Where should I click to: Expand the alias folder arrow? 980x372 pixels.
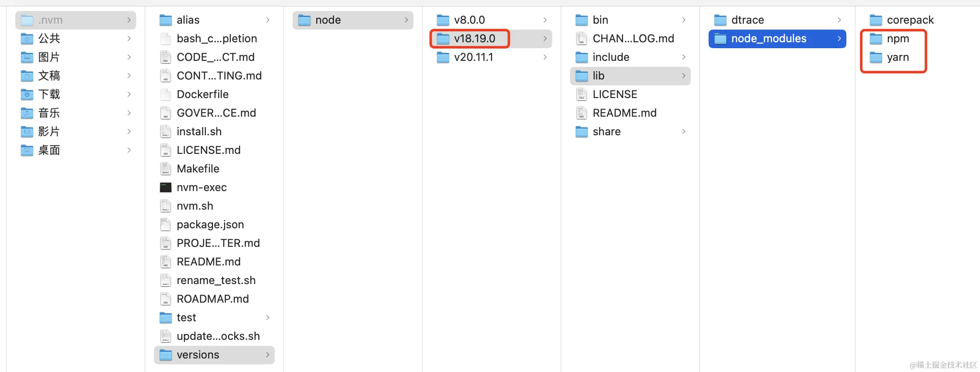pos(268,20)
